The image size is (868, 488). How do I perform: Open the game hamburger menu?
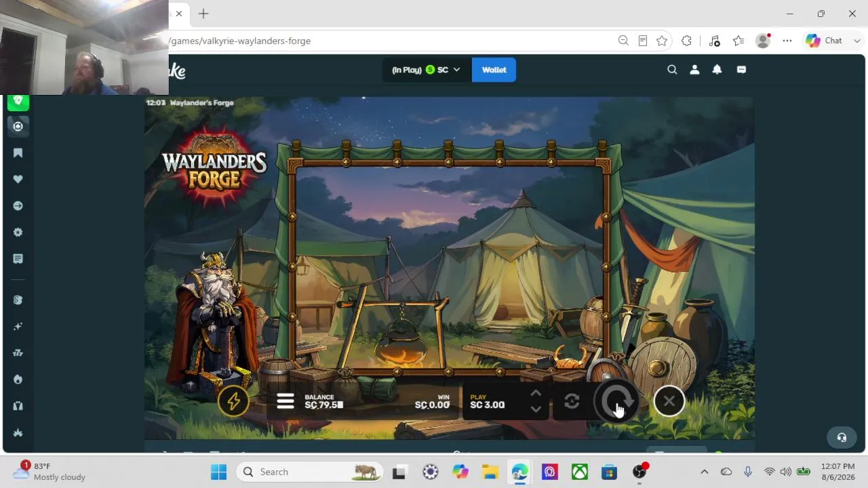click(x=285, y=401)
